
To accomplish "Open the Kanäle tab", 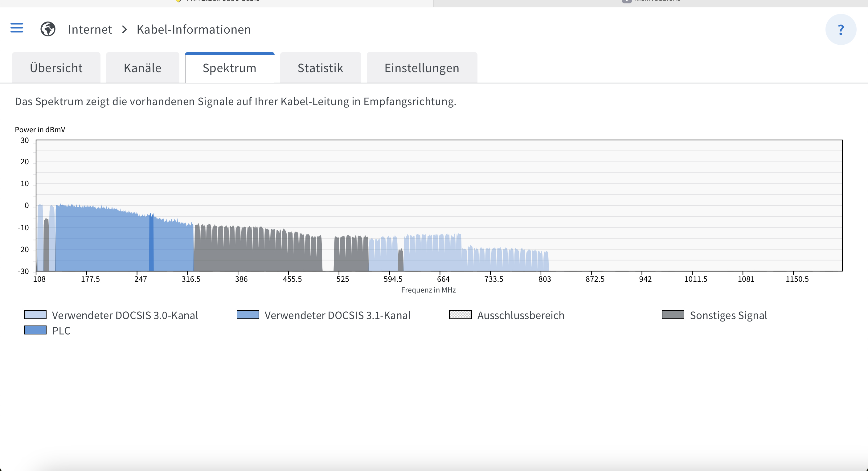I will (142, 68).
